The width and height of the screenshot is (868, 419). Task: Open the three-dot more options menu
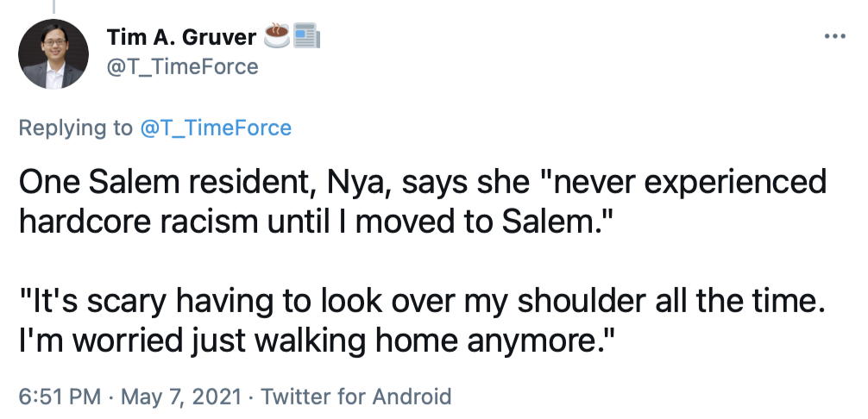(835, 38)
